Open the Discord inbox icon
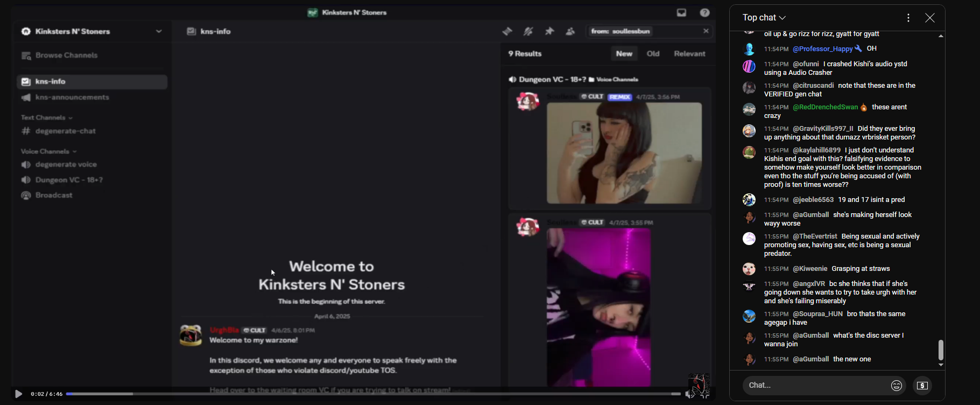 (x=681, y=12)
